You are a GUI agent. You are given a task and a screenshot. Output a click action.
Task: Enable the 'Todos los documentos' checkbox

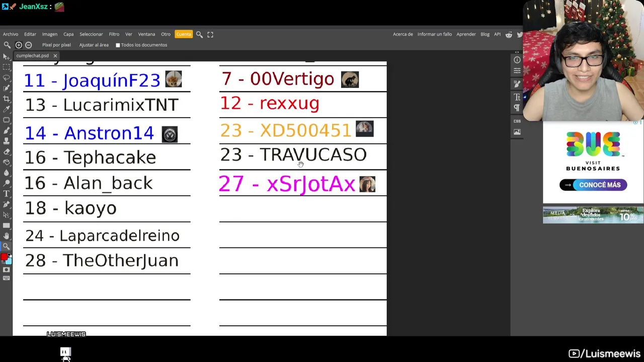tap(118, 45)
